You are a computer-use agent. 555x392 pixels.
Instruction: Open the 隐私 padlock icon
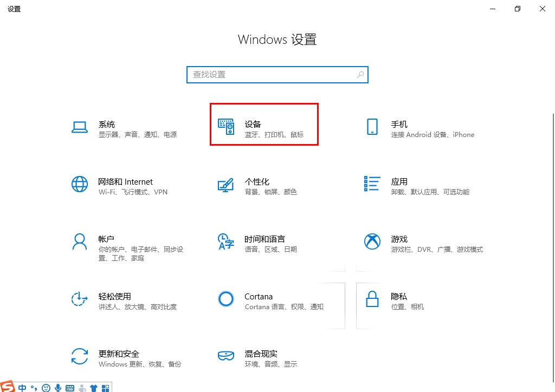click(372, 299)
